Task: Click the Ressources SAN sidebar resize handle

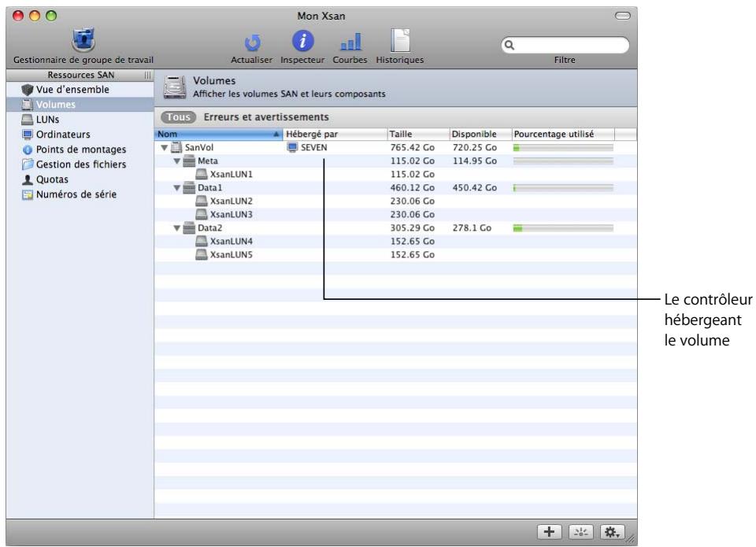Action: 147,76
